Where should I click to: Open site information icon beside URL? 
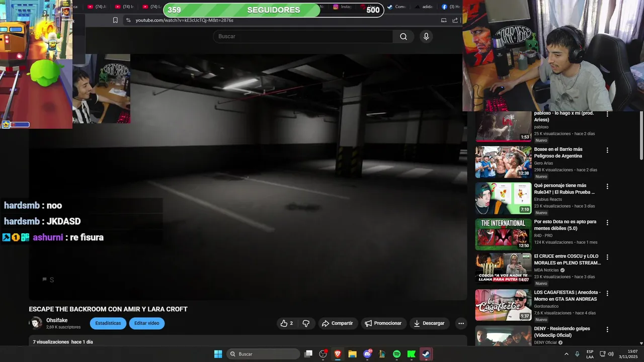128,20
